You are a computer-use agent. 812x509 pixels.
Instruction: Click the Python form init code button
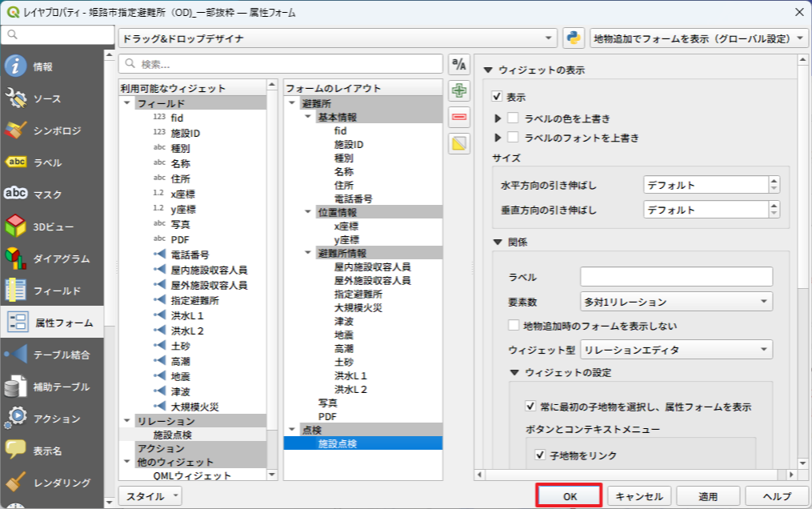pos(574,38)
